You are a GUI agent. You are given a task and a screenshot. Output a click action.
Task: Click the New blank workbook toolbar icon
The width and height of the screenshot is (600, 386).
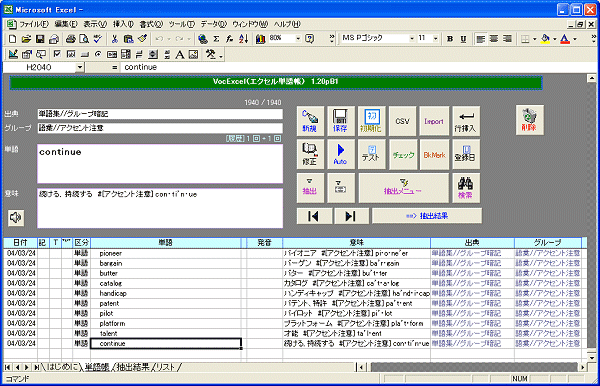point(12,39)
